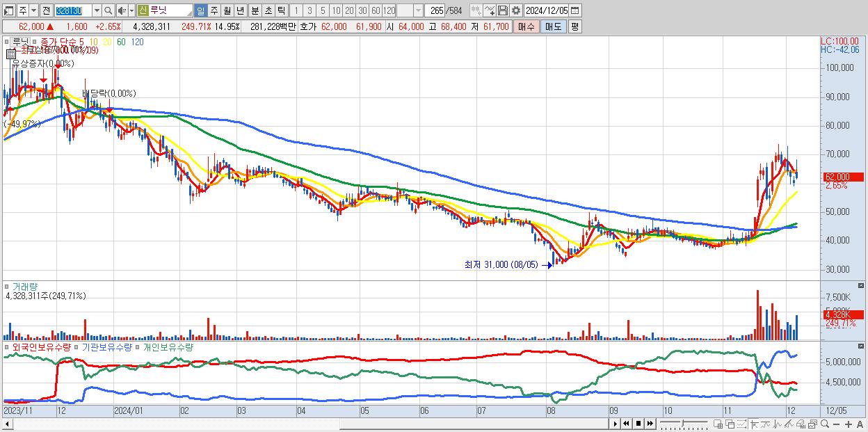Select the 1 interval tab

(x=296, y=10)
